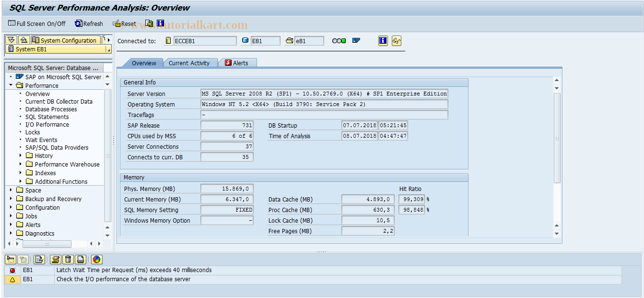Image resolution: width=644 pixels, height=298 pixels.
Task: Click the set-filter icon in message toolbar
Action: [10, 260]
